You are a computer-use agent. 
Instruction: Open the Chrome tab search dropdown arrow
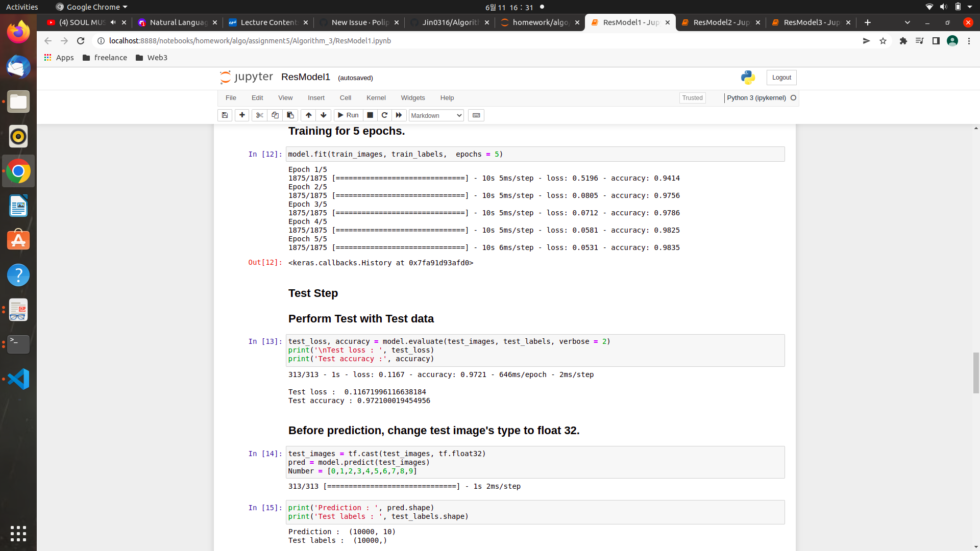click(x=907, y=22)
